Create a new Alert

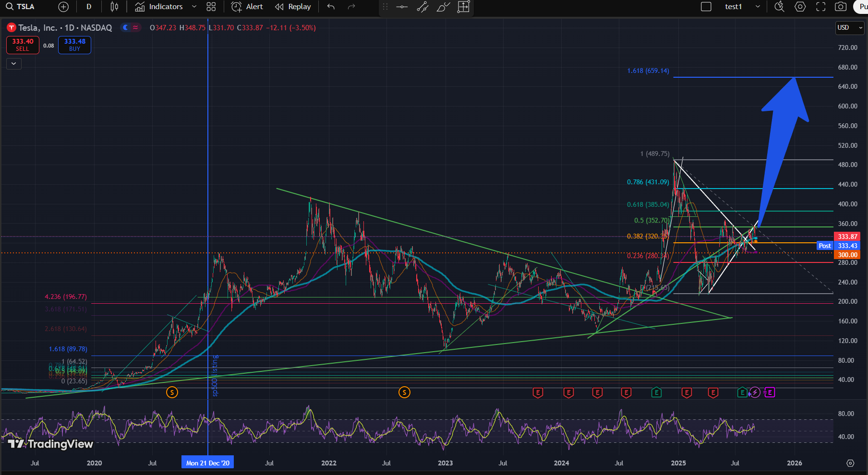[x=247, y=7]
